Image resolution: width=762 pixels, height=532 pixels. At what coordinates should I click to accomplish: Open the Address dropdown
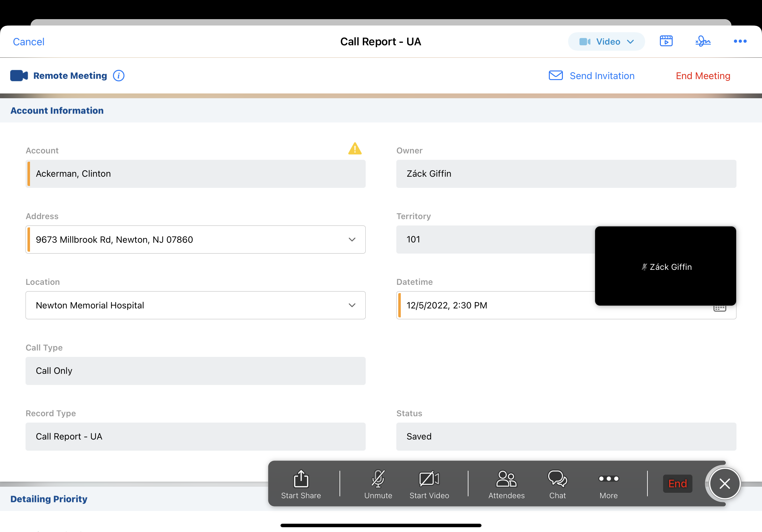[352, 240]
